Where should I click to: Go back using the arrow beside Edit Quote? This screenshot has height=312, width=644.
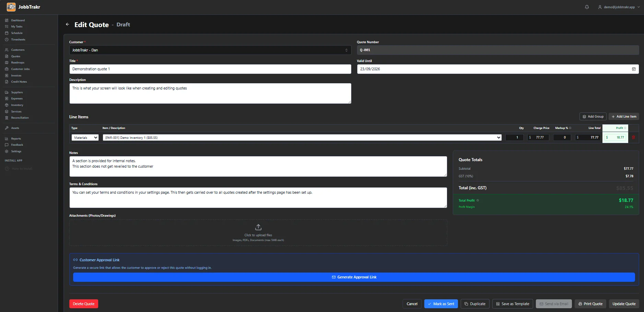68,24
